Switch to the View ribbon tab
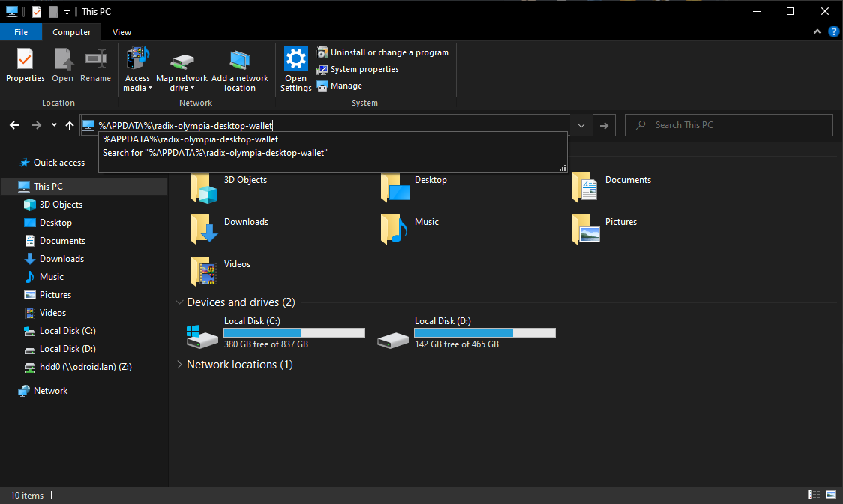 121,32
